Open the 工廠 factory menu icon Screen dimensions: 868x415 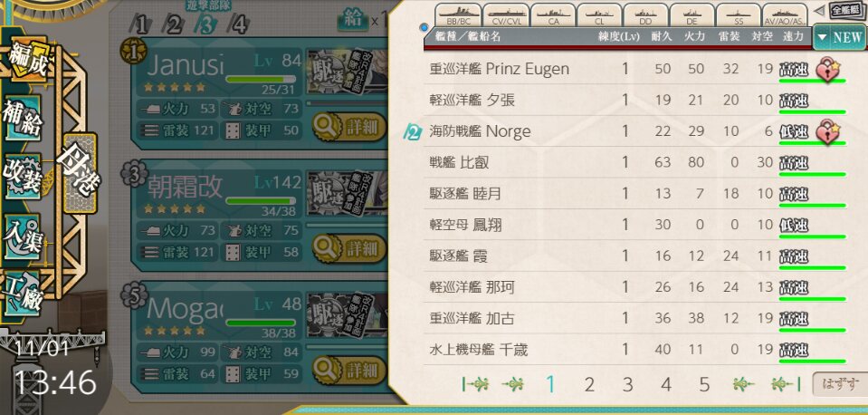pos(22,293)
